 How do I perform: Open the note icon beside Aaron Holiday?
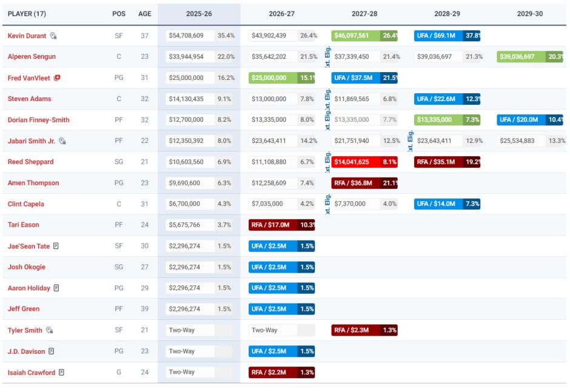point(56,288)
